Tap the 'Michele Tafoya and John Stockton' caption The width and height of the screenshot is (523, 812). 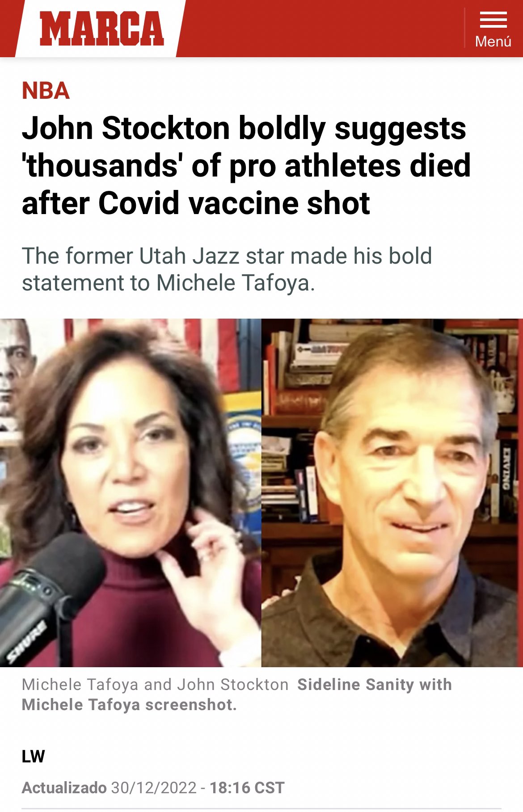(x=155, y=685)
